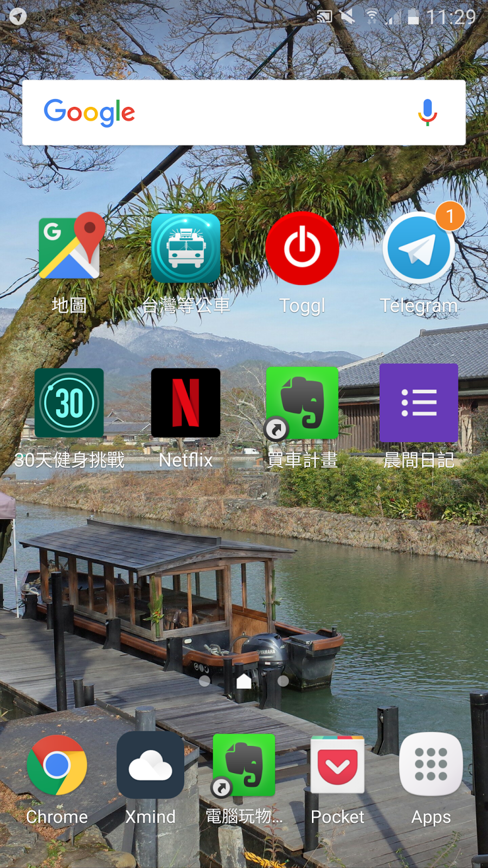
Task: Tap the voice search microphone
Action: point(427,112)
